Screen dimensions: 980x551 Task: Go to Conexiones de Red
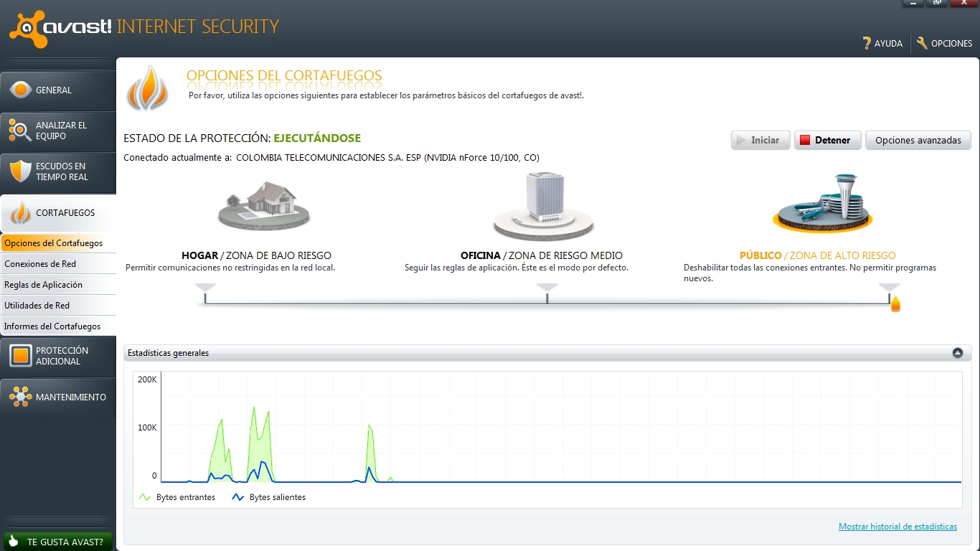[58, 264]
